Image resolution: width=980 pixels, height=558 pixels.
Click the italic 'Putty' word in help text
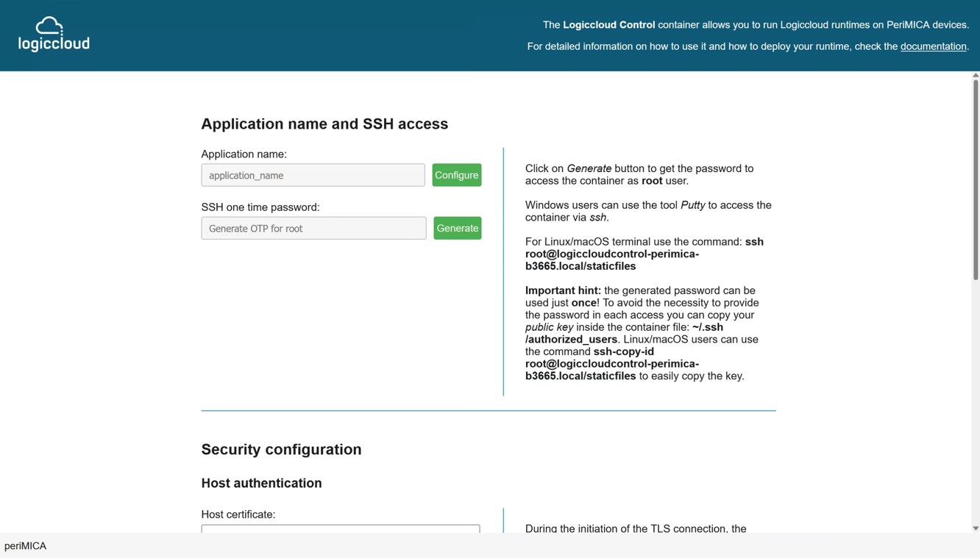tap(692, 205)
